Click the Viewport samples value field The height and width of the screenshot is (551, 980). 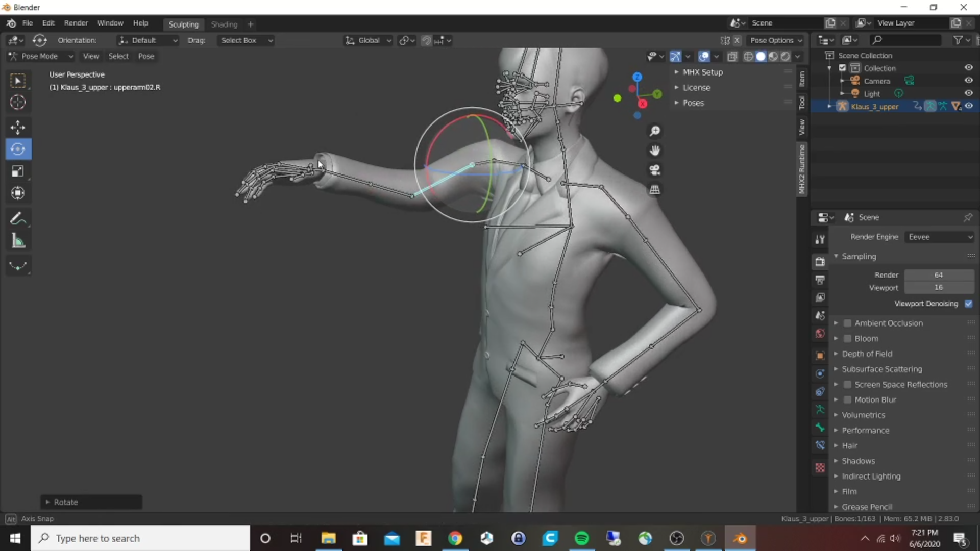coord(938,287)
